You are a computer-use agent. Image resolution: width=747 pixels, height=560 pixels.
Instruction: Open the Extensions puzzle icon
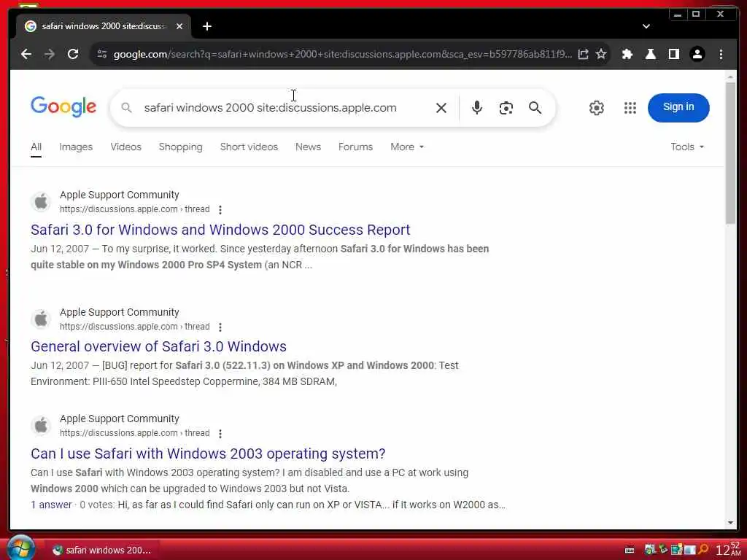pyautogui.click(x=627, y=54)
